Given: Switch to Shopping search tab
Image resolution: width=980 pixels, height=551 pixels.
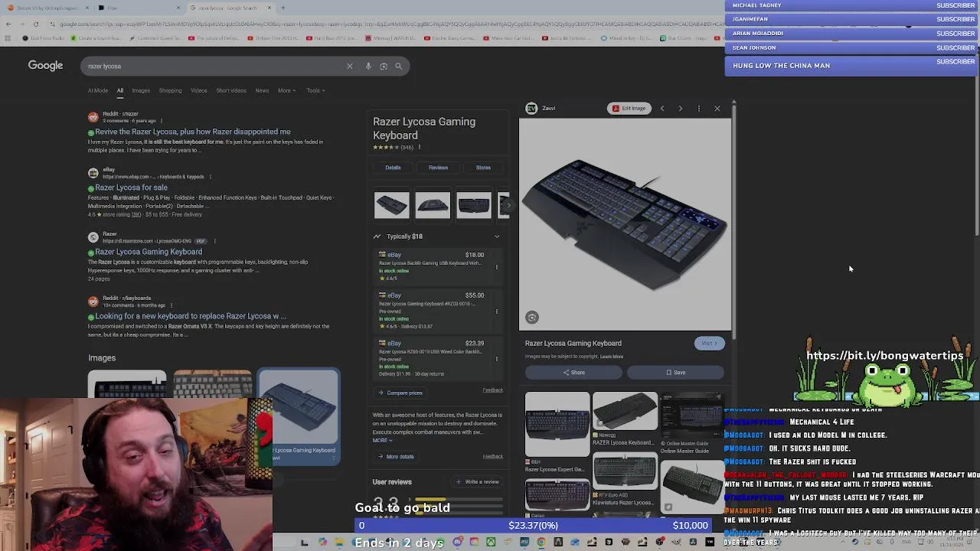Looking at the screenshot, I should (x=170, y=90).
